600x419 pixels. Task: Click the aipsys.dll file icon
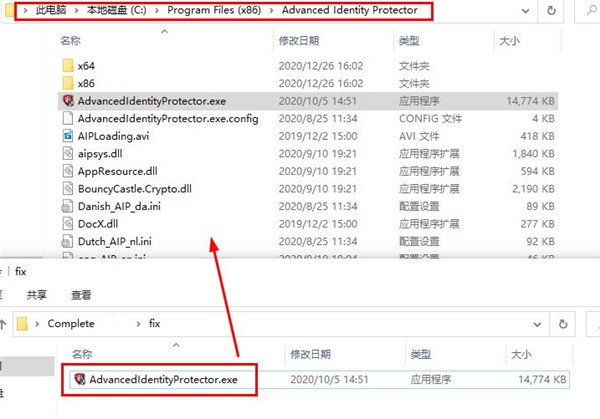click(68, 153)
